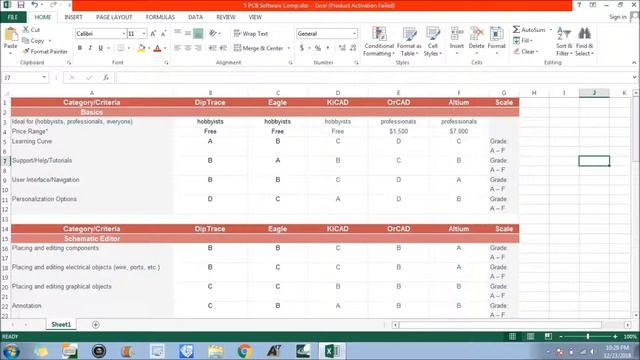Activate the Format Painter brush
The image size is (640, 360).
pyautogui.click(x=45, y=51)
